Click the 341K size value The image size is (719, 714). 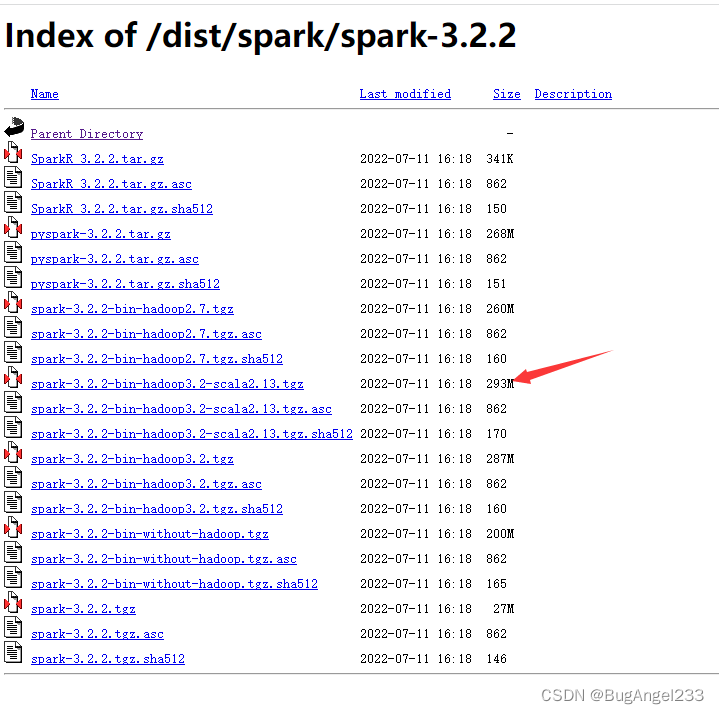[500, 159]
